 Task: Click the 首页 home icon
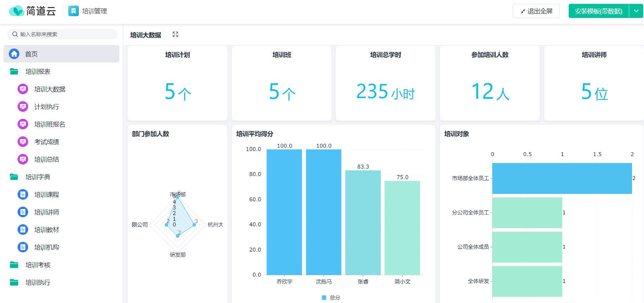(14, 54)
